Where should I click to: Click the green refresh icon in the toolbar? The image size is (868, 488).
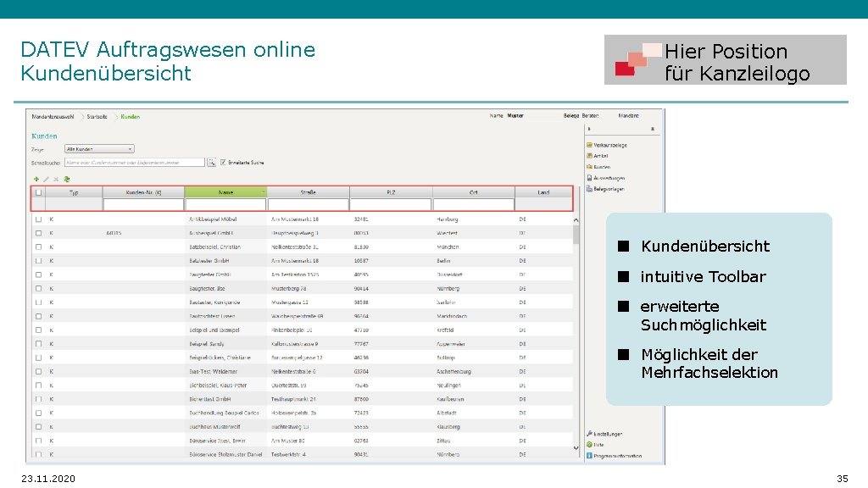[x=66, y=180]
